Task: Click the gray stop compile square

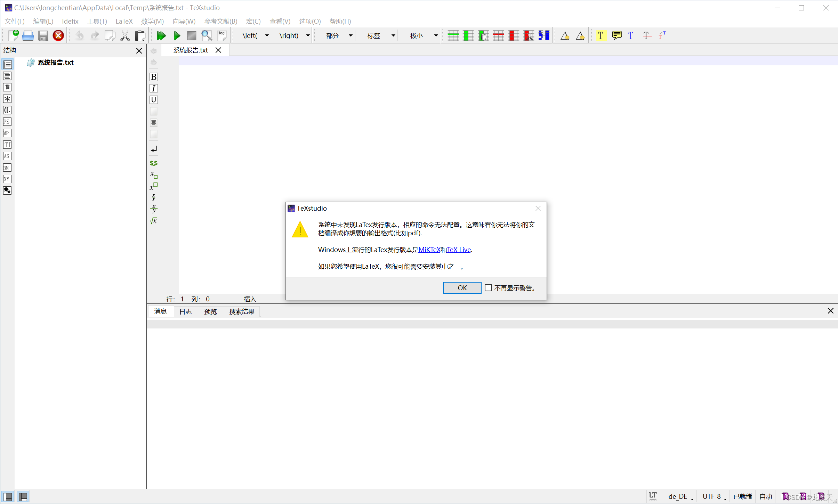Action: point(192,35)
